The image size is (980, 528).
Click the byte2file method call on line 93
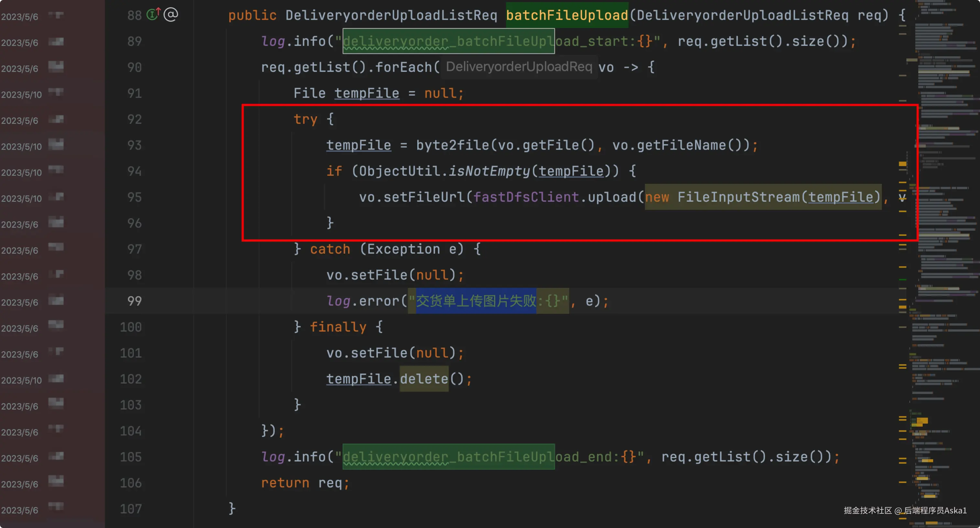coord(452,145)
